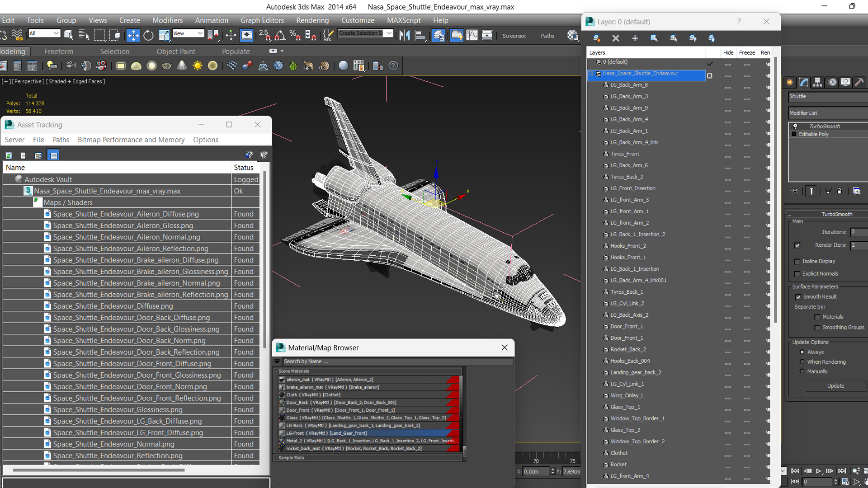868x488 pixels.
Task: Enable Explicit Normals checkbox
Action: click(797, 274)
